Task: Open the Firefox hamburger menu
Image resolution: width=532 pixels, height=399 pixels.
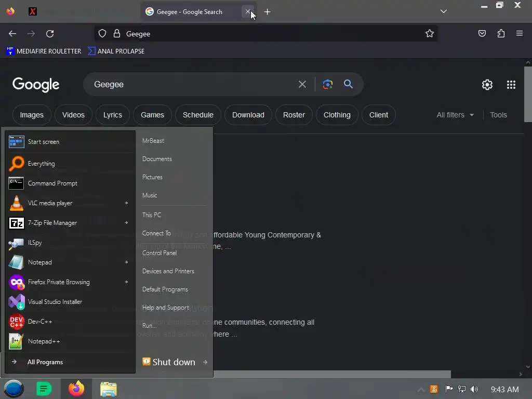Action: coord(520,33)
